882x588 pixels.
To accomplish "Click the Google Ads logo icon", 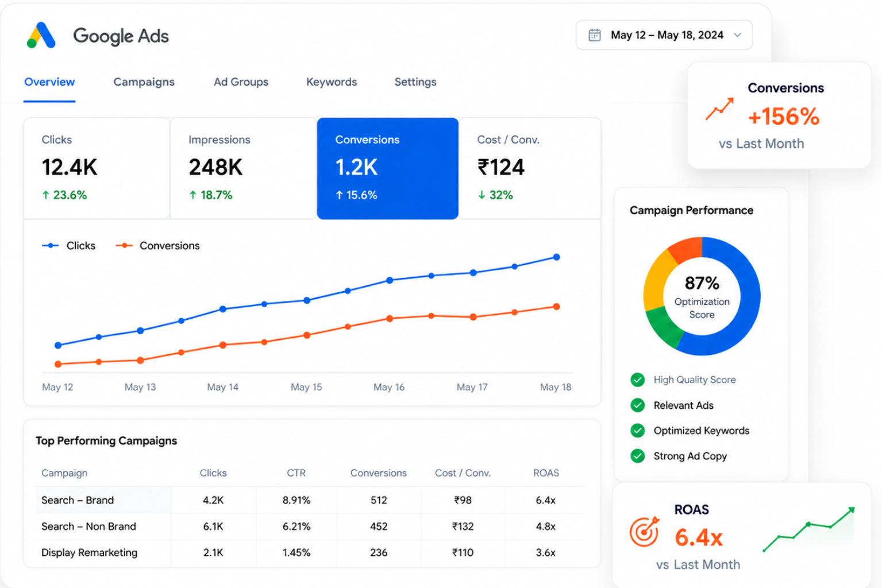I will click(41, 36).
